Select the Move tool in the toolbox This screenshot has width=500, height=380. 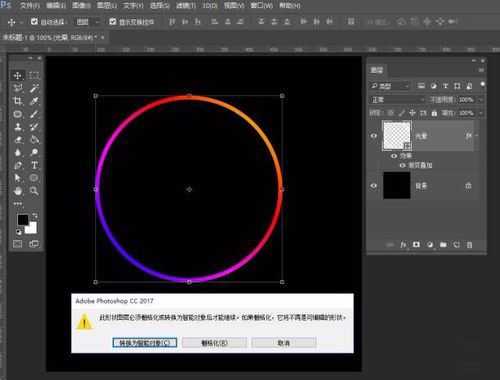coord(18,76)
